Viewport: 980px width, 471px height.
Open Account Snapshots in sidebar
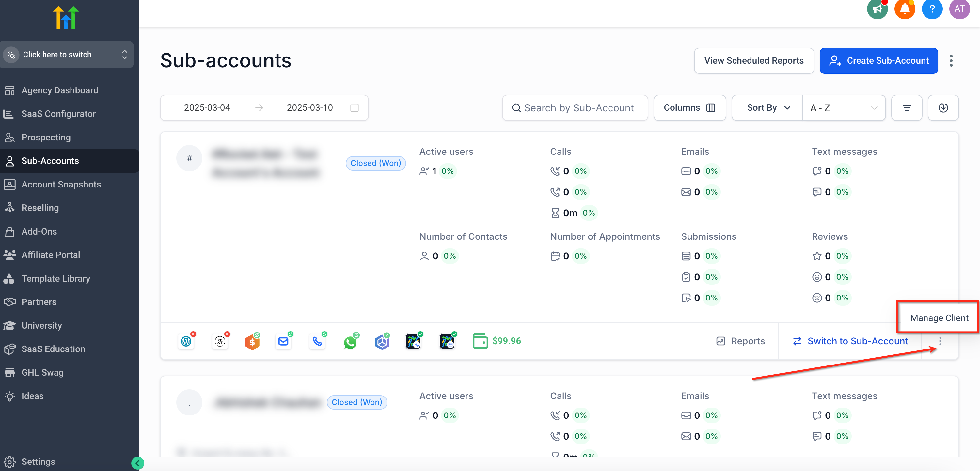pyautogui.click(x=61, y=184)
